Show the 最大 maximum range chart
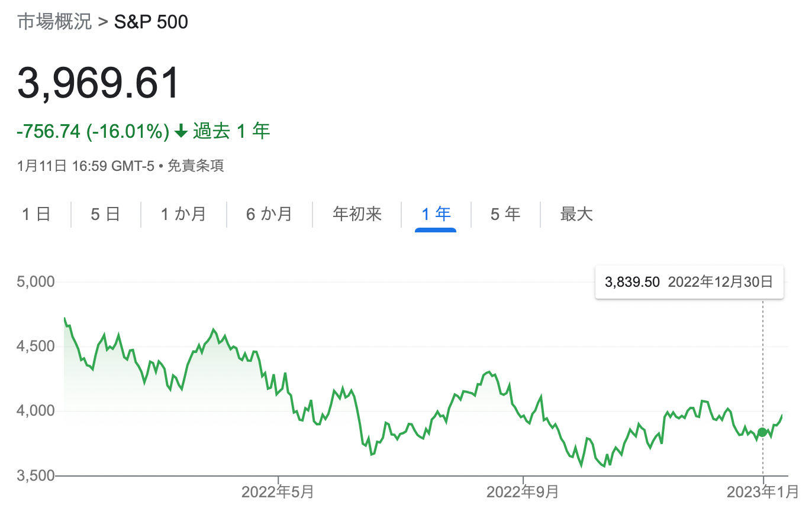The width and height of the screenshot is (812, 518). click(x=576, y=213)
